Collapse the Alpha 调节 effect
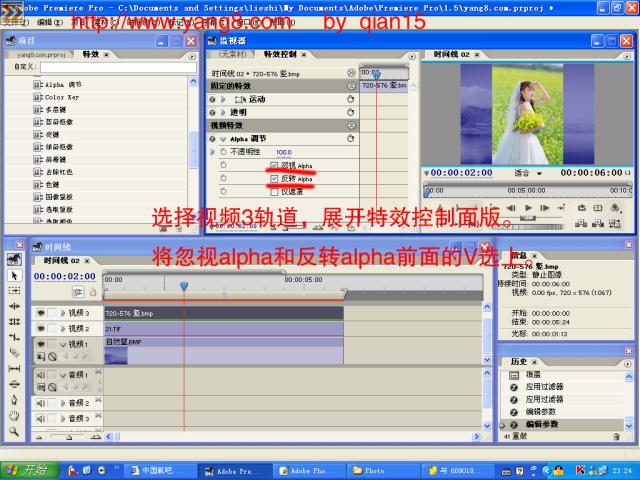 click(x=223, y=139)
